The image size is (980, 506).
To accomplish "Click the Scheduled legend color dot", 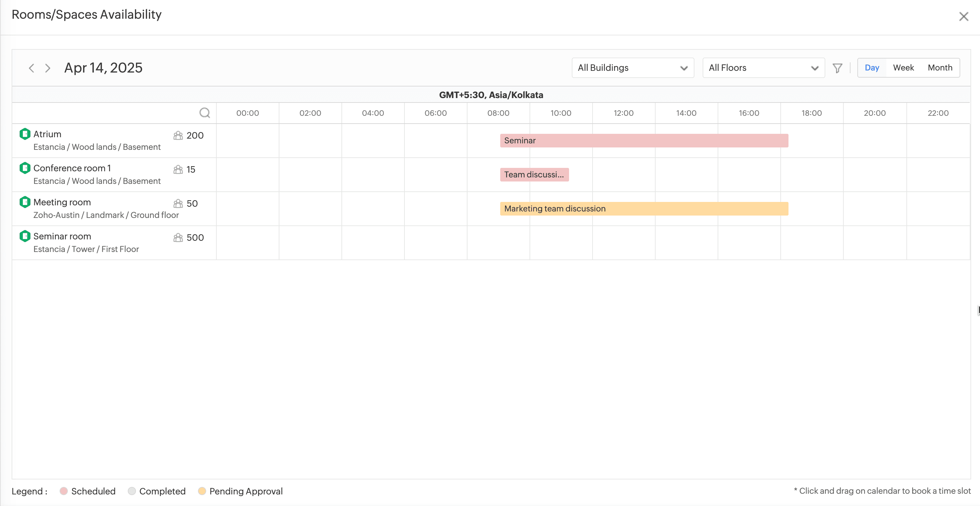I will pos(63,491).
